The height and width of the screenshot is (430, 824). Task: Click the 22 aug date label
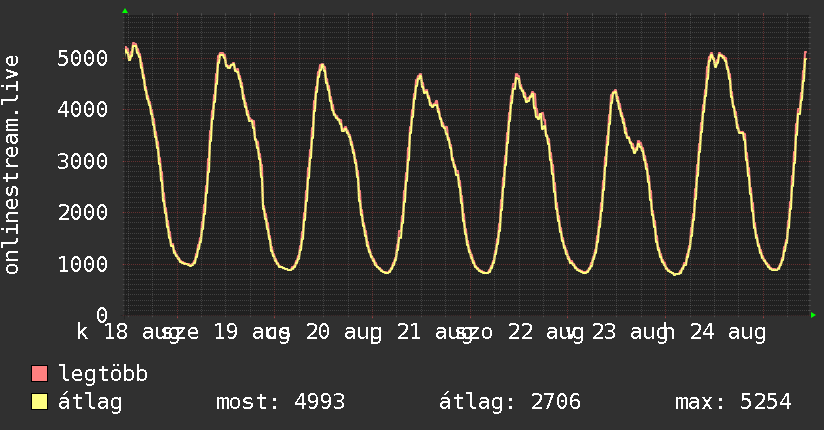click(545, 332)
